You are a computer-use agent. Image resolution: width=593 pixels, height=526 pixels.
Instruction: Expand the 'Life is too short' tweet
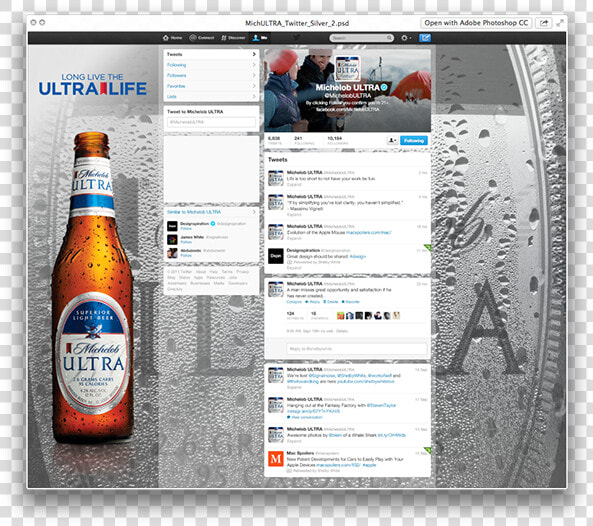(294, 185)
